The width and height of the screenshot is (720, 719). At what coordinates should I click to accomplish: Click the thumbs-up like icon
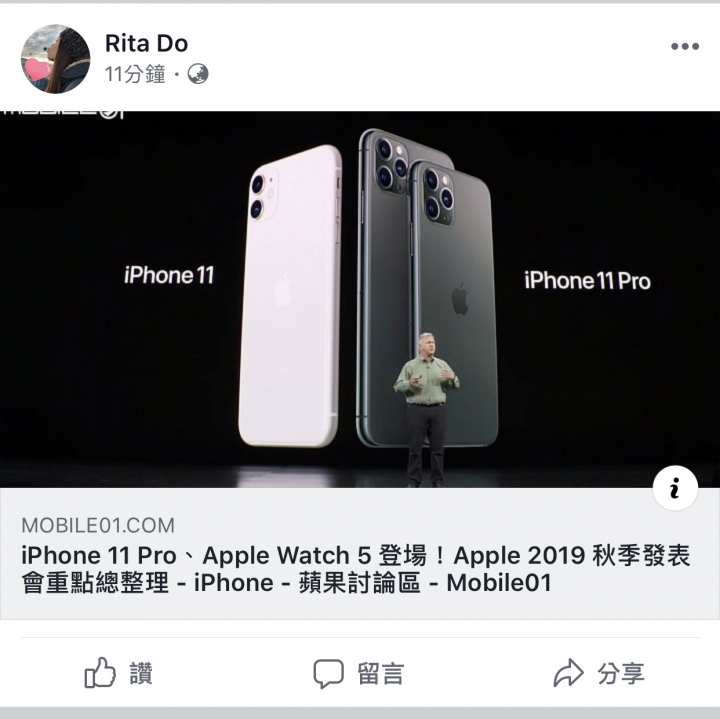point(100,673)
